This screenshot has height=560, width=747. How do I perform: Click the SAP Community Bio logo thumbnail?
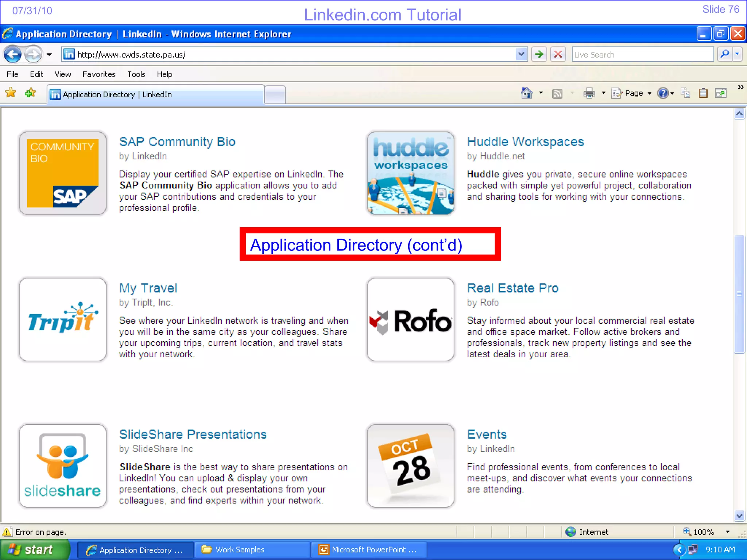[63, 173]
